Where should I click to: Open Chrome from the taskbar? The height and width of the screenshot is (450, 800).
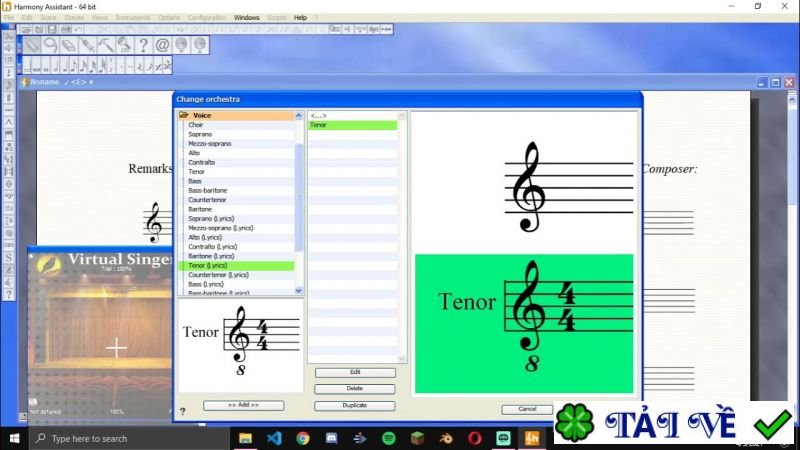pos(303,439)
